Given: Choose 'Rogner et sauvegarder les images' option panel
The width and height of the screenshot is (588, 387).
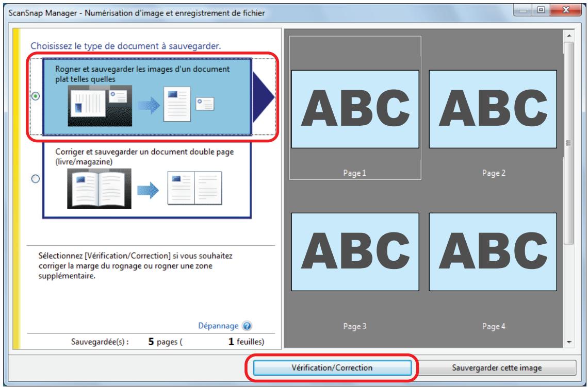Looking at the screenshot, I should pyautogui.click(x=146, y=96).
